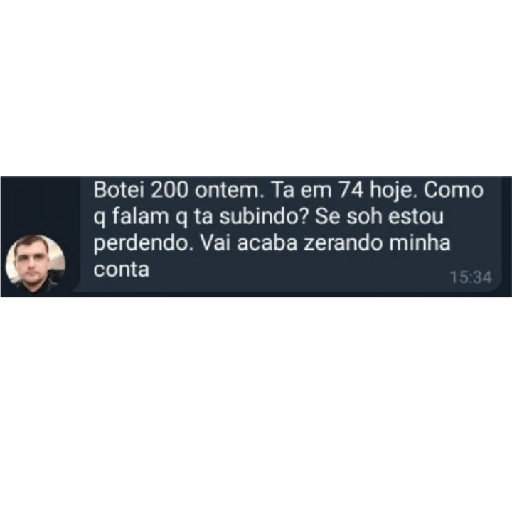
Task: Click the word "zerando" in the message
Action: 343,243
